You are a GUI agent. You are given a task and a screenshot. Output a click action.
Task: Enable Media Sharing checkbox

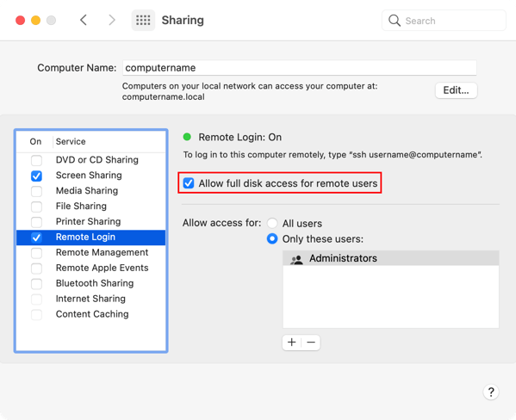click(x=36, y=191)
